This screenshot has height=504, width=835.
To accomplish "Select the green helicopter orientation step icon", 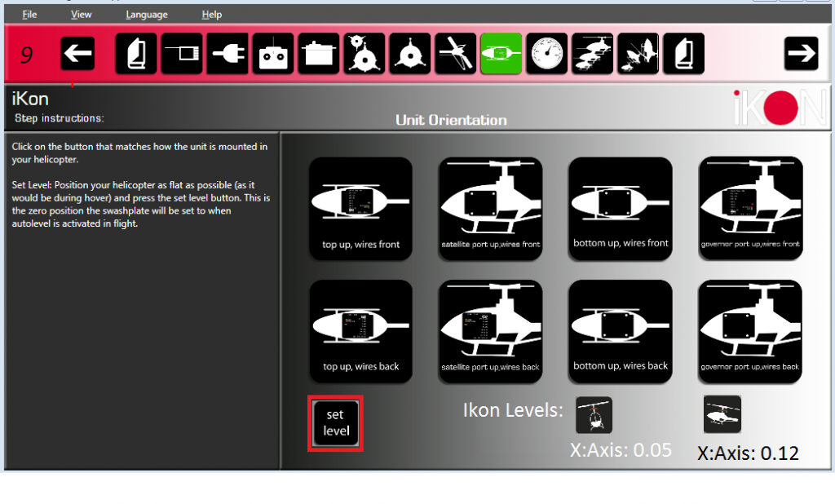I will [x=501, y=53].
